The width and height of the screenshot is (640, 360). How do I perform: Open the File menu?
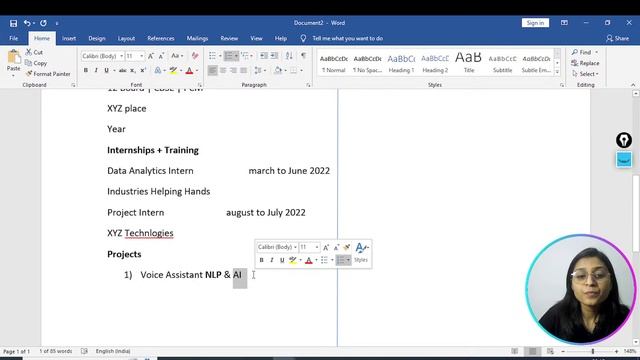point(13,38)
